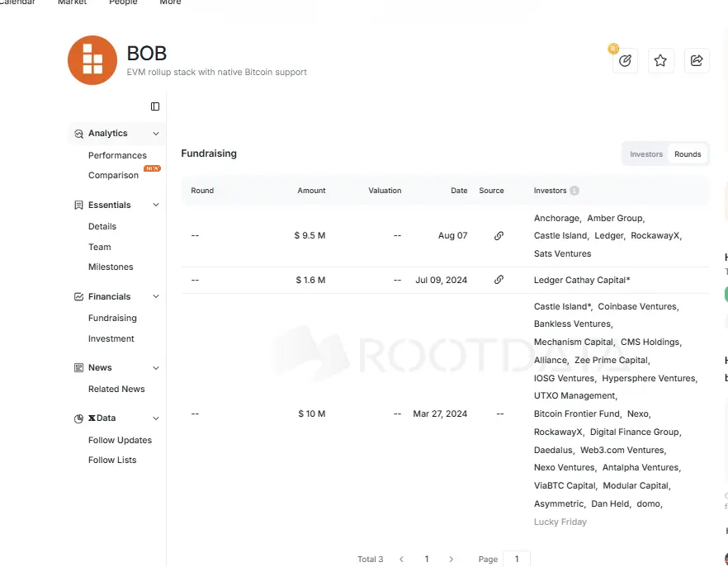Open source link for $1.6 M round
The width and height of the screenshot is (728, 567).
(499, 280)
